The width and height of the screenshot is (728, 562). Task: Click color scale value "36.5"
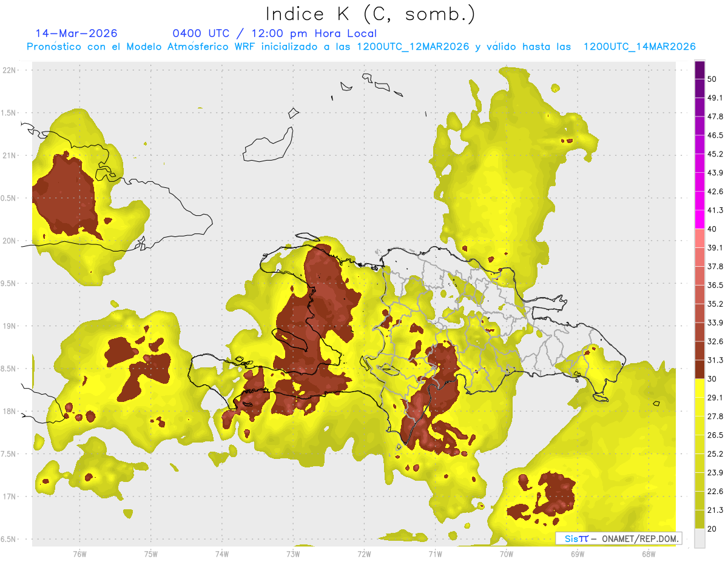(x=715, y=285)
